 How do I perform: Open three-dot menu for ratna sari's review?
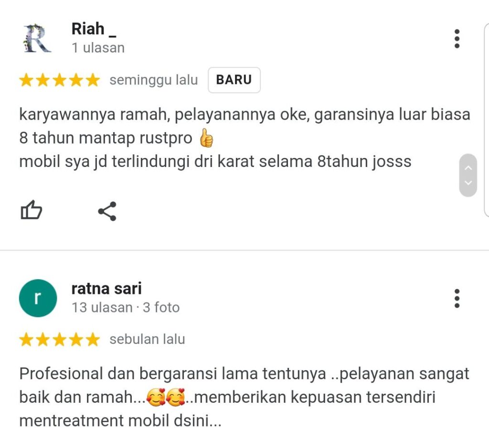[x=457, y=299]
